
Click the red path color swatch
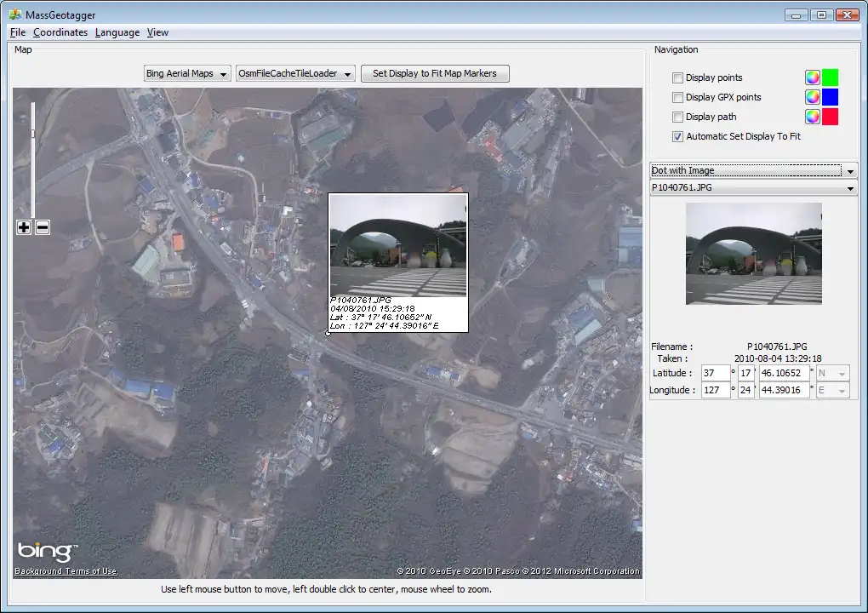830,117
